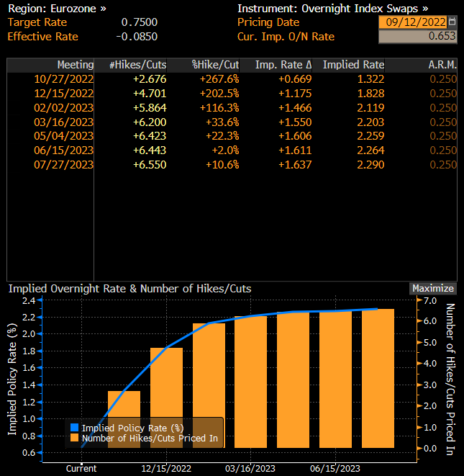Click the Implied Rate column header
Viewport: 464px width, 476px height.
pos(353,65)
